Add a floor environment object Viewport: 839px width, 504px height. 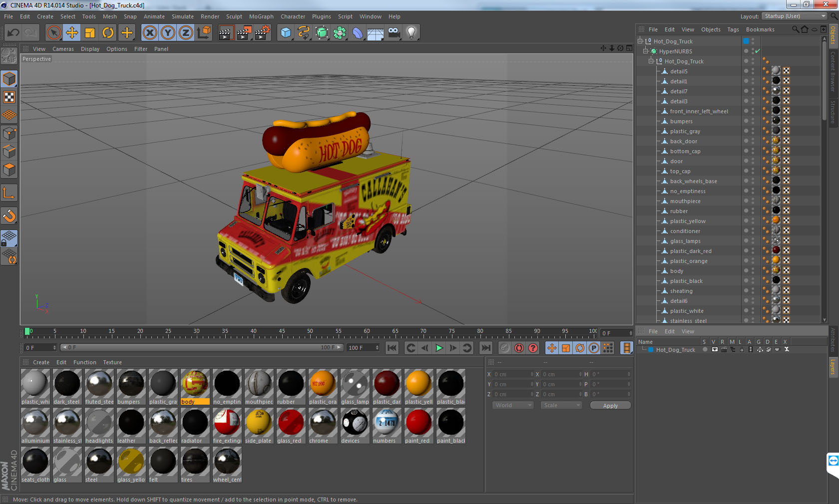[x=376, y=33]
